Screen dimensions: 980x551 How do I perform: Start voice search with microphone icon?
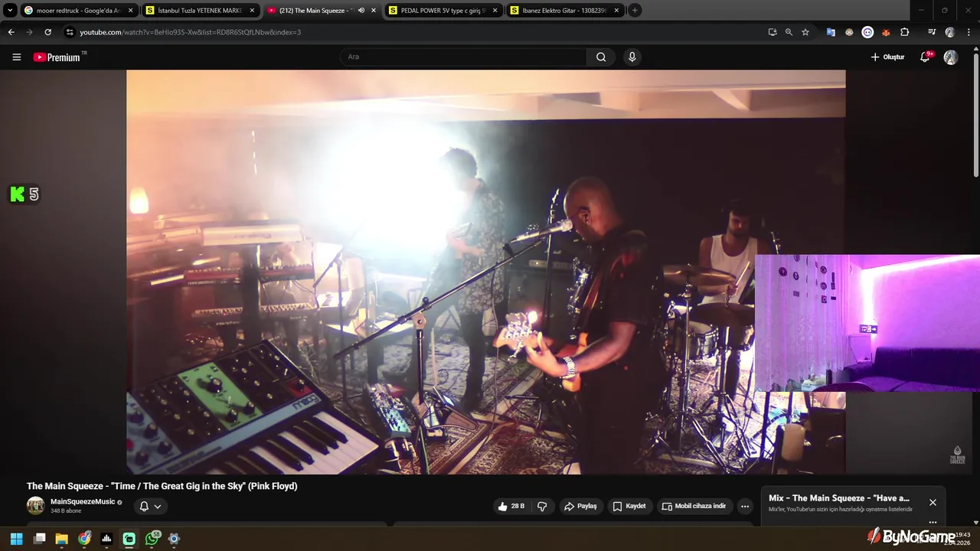[632, 57]
